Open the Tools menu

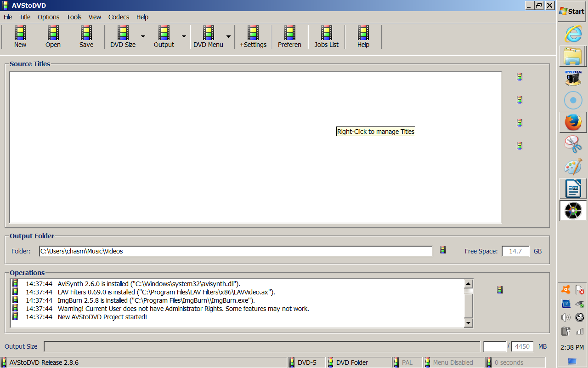click(x=74, y=17)
